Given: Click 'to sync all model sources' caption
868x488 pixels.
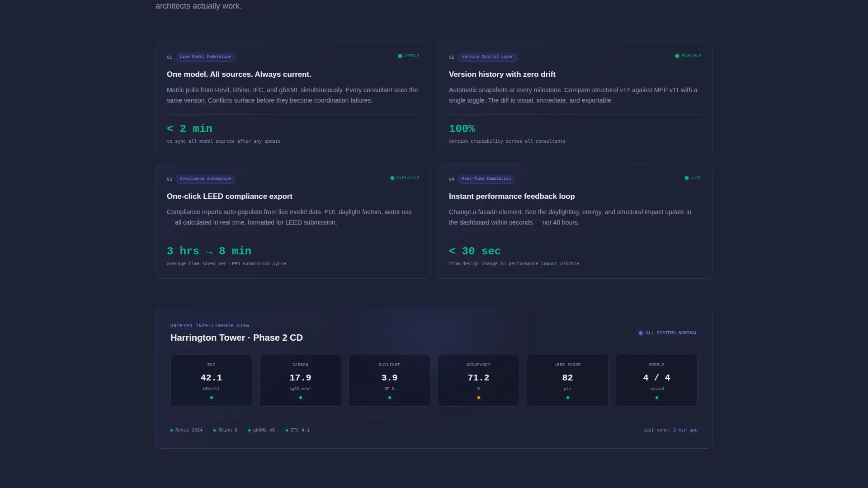Looking at the screenshot, I should [x=223, y=141].
